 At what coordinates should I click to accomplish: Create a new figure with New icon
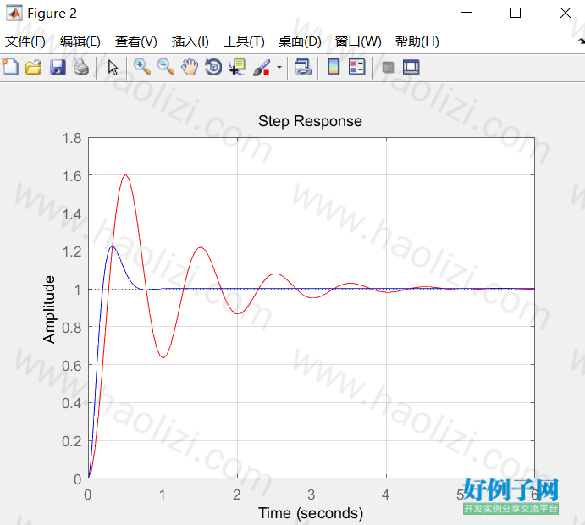point(10,67)
